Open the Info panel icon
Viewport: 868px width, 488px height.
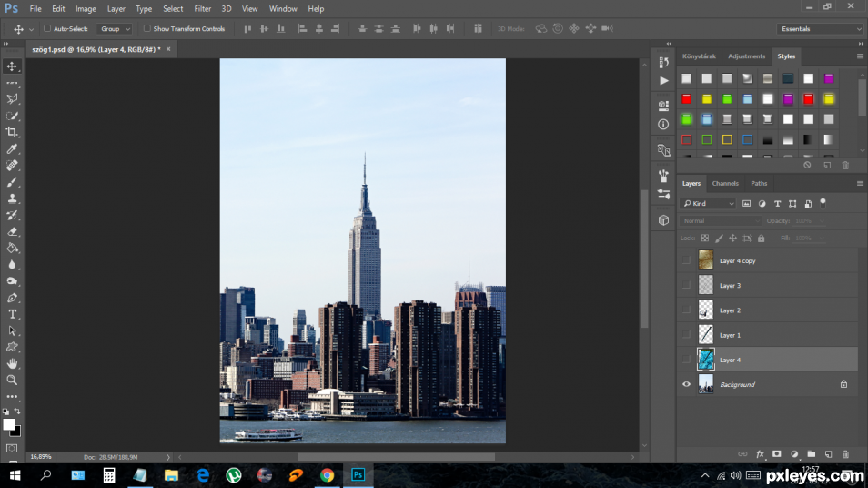[x=663, y=125]
